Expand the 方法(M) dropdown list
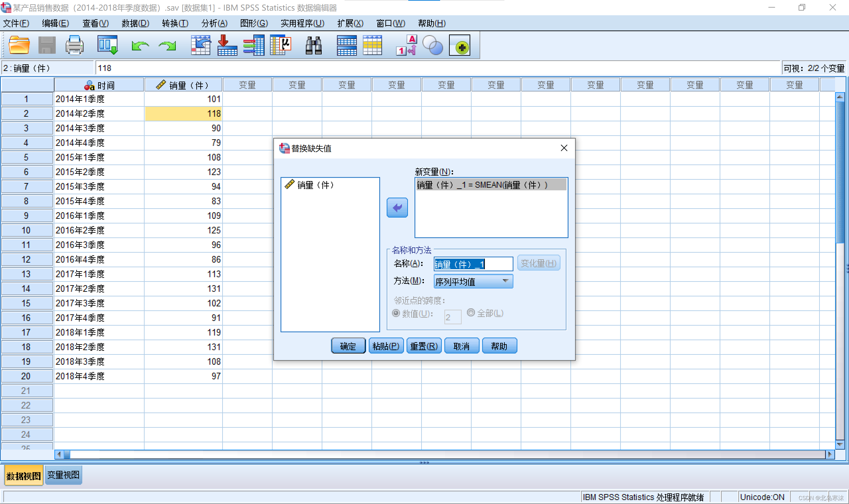Screen dimensions: 849x504 (x=505, y=281)
